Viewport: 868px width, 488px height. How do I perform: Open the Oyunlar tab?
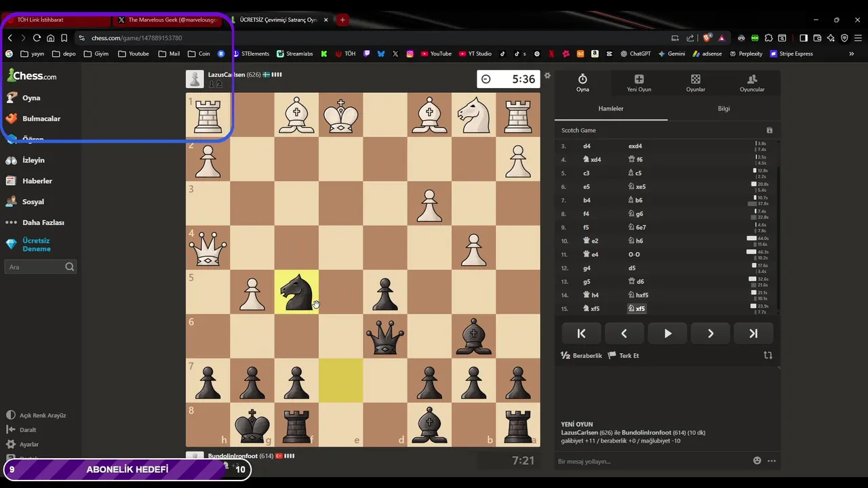[696, 83]
